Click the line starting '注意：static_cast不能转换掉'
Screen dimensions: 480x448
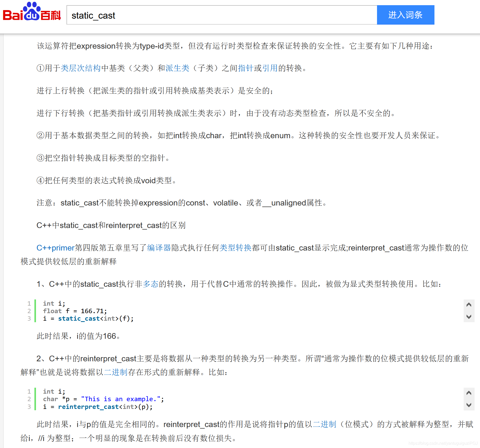(x=182, y=203)
